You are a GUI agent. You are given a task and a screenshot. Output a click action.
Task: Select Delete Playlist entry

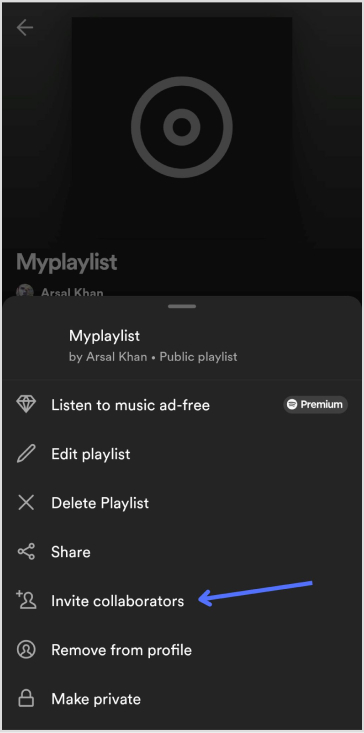coord(182,503)
